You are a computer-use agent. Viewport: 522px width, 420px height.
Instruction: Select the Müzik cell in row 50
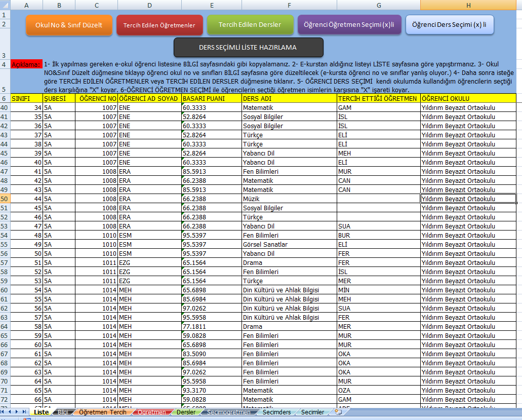click(x=289, y=199)
